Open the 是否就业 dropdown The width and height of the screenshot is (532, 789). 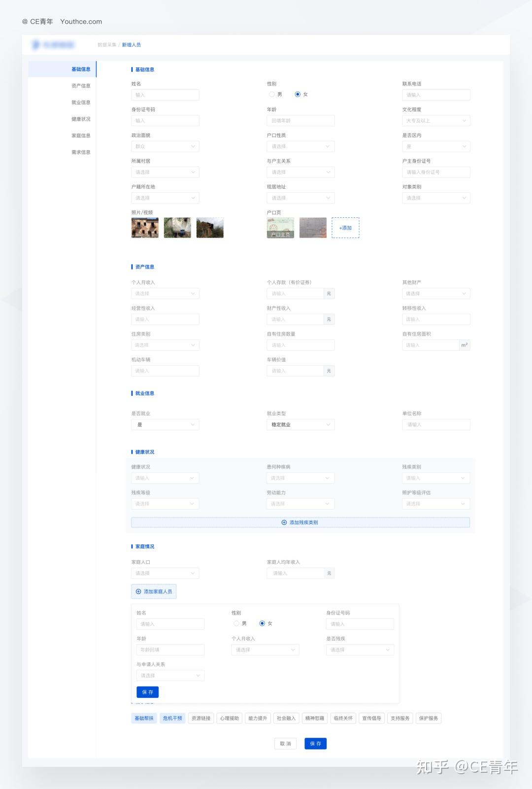point(165,425)
